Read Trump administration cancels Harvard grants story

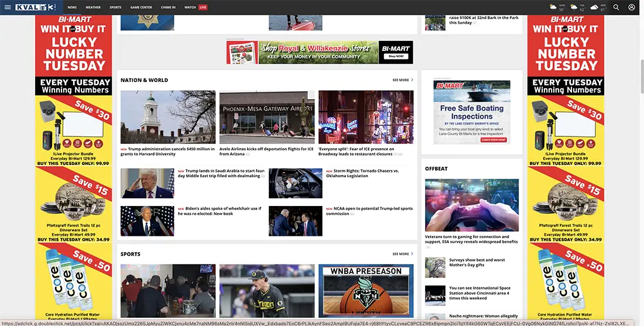[x=167, y=152]
